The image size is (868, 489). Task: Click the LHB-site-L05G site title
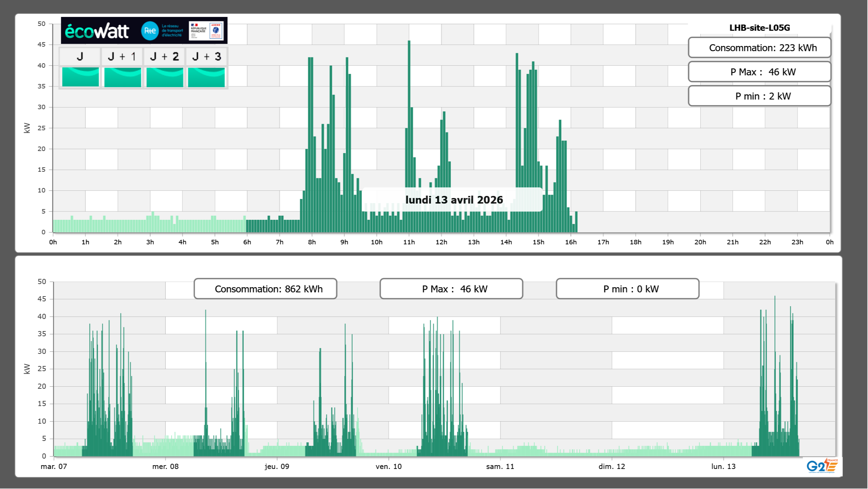[x=759, y=28]
